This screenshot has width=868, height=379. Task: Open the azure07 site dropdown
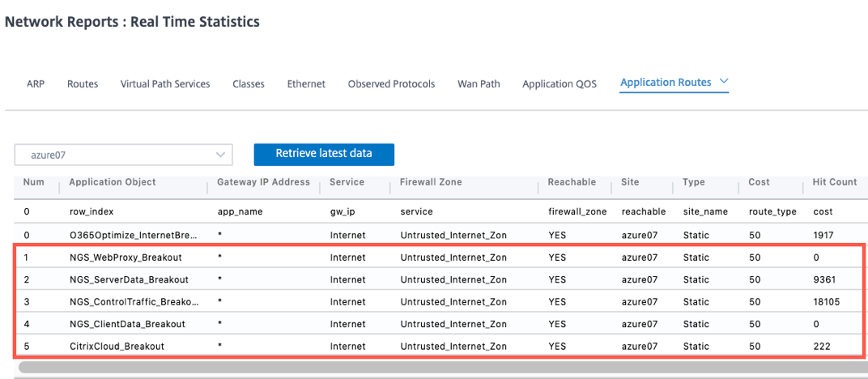[x=123, y=155]
